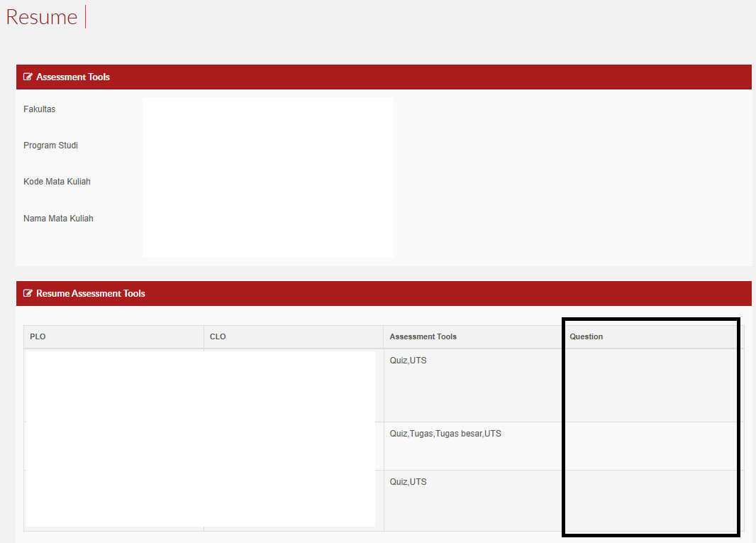Select the Quiz,Tugas,Tugas besar,UTS cell

pyautogui.click(x=445, y=434)
